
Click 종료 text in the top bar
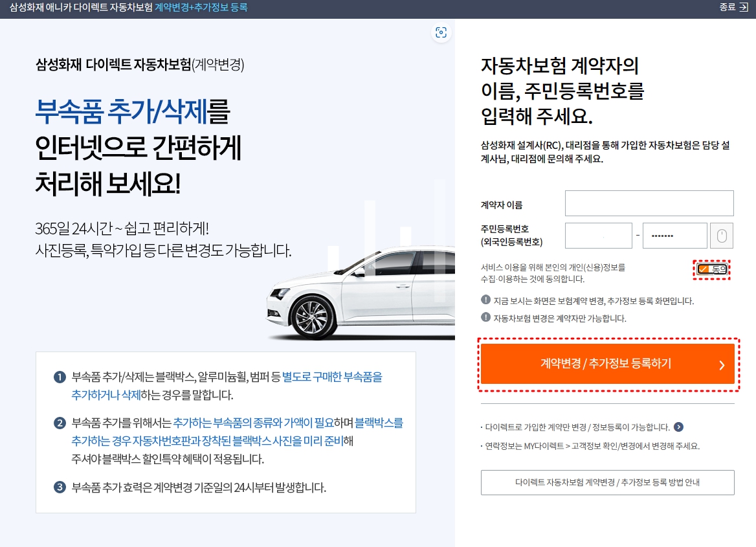coord(727,7)
